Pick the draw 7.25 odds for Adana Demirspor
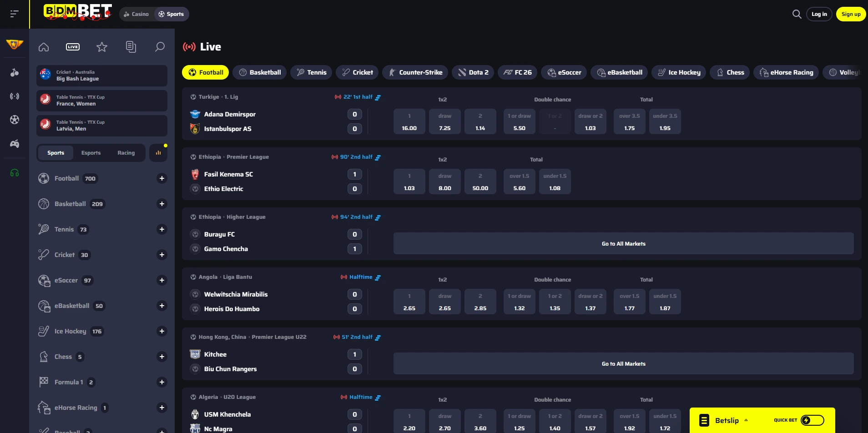The width and height of the screenshot is (868, 433). pyautogui.click(x=444, y=121)
